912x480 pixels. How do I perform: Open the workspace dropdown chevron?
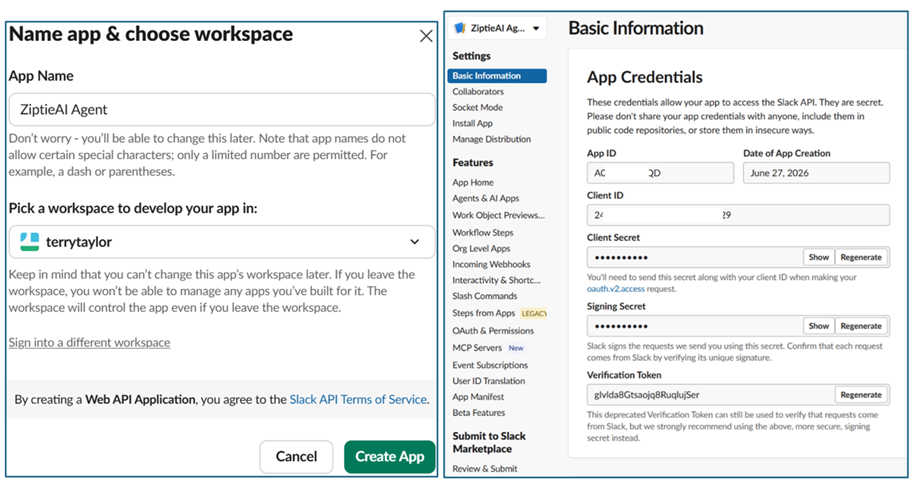tap(415, 241)
